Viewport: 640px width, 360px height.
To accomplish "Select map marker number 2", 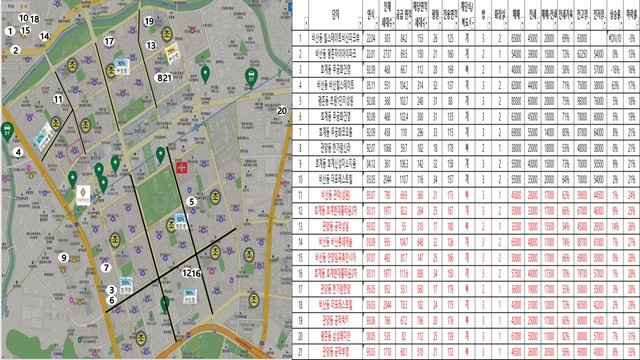I will 16,50.
